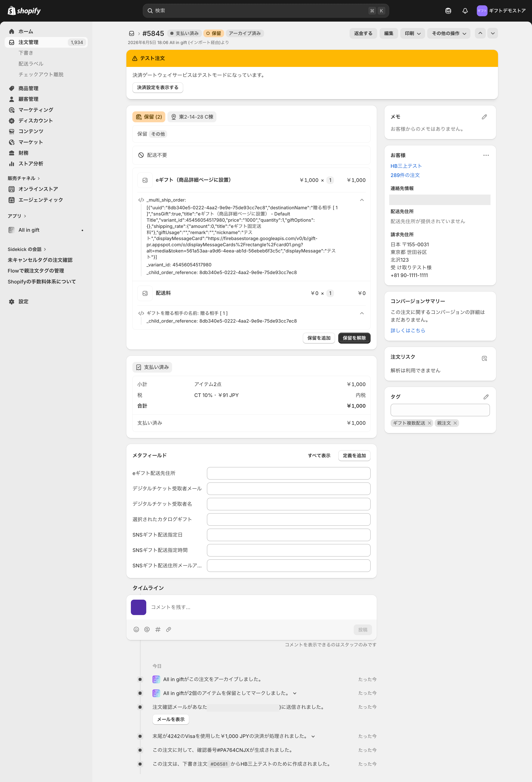Click 決済設定を表示する button

pyautogui.click(x=157, y=87)
